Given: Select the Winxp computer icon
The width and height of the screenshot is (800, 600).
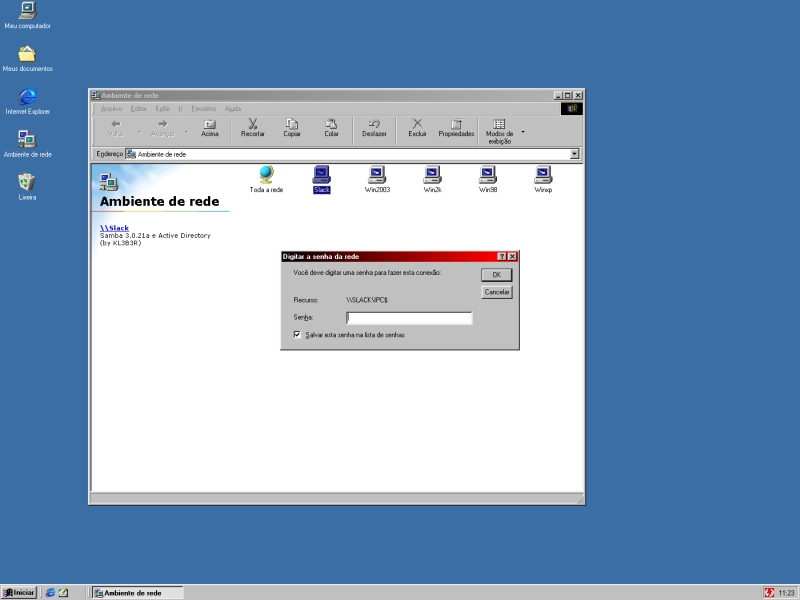Looking at the screenshot, I should point(543,176).
